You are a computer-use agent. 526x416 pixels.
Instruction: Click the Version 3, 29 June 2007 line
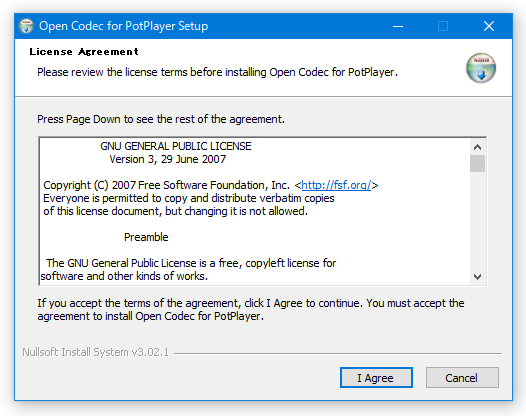coord(168,159)
